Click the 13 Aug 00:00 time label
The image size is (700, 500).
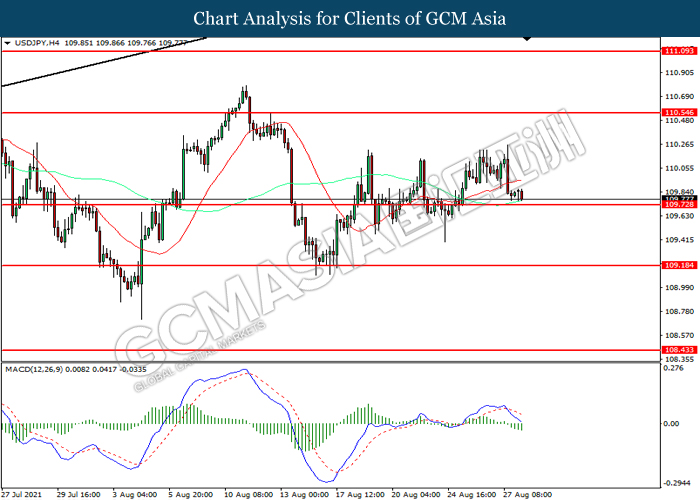click(304, 495)
